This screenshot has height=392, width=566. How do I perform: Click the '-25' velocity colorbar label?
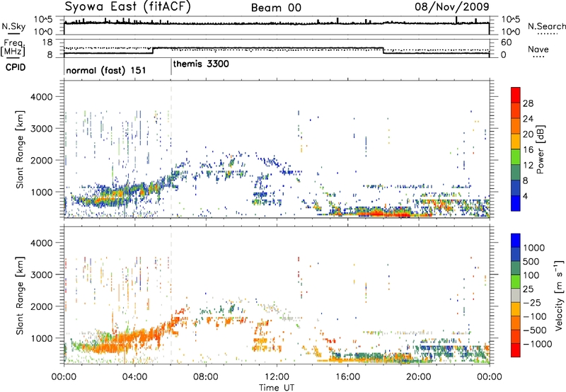coord(531,302)
